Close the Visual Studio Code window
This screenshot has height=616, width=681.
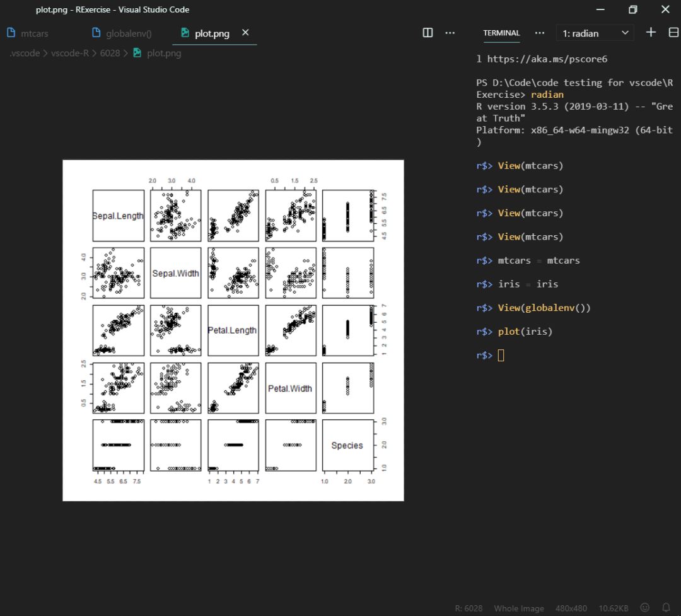coord(665,9)
